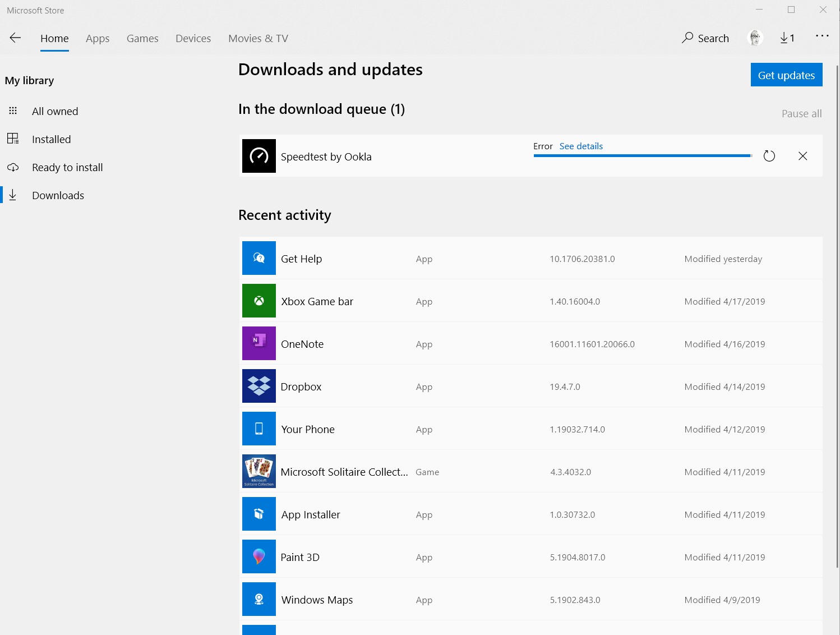The height and width of the screenshot is (635, 840).
Task: Click the Get updates button
Action: (786, 75)
